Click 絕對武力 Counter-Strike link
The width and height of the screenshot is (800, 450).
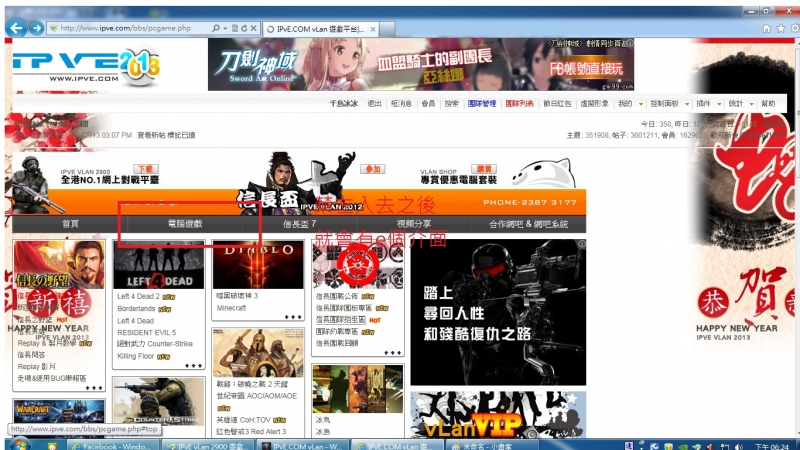click(155, 344)
